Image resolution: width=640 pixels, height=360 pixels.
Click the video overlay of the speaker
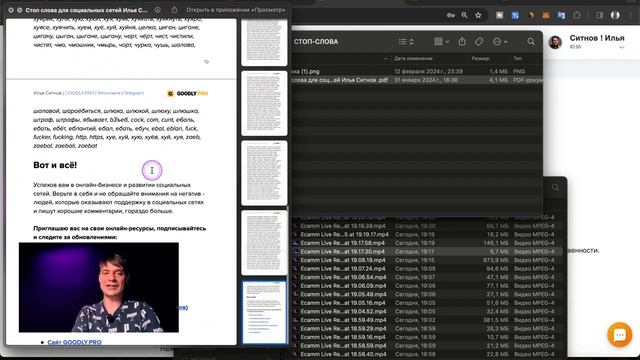pos(99,287)
